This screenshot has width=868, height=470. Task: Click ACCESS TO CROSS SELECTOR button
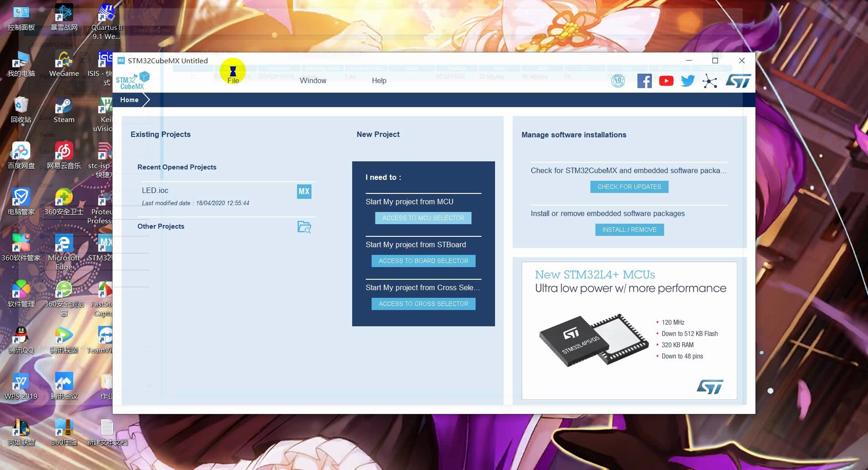click(x=423, y=304)
